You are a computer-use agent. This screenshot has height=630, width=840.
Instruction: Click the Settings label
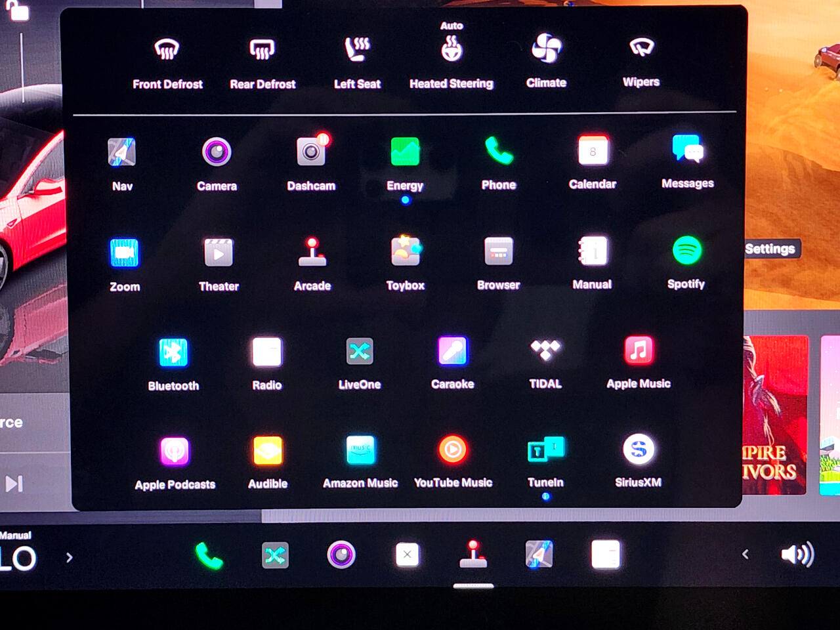point(770,249)
